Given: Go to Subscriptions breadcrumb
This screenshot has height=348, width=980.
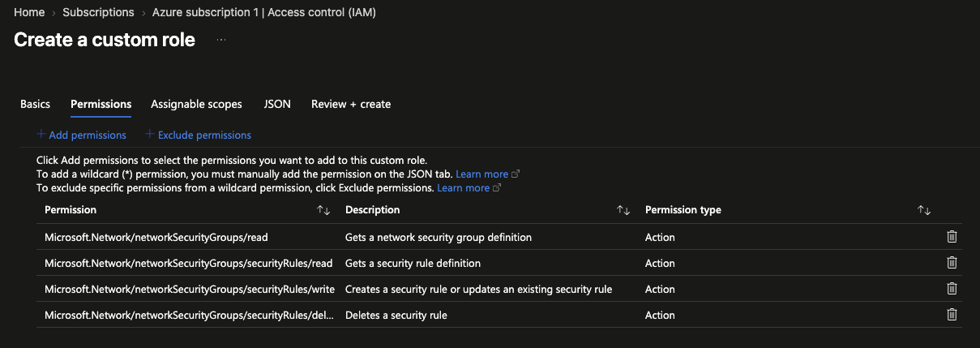Looking at the screenshot, I should (98, 12).
